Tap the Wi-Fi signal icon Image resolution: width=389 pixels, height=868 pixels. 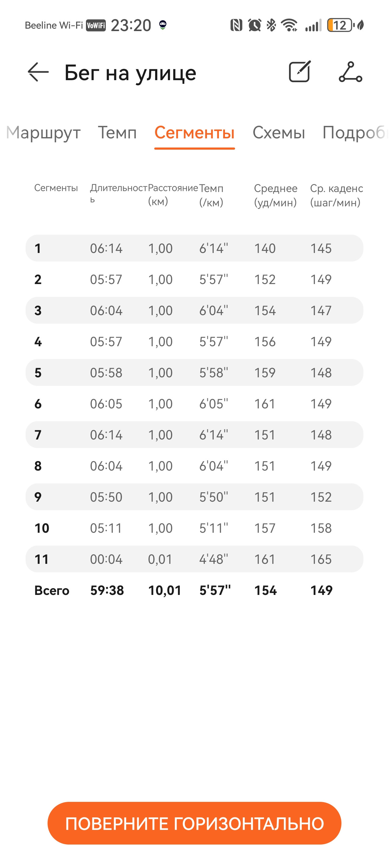(x=290, y=25)
